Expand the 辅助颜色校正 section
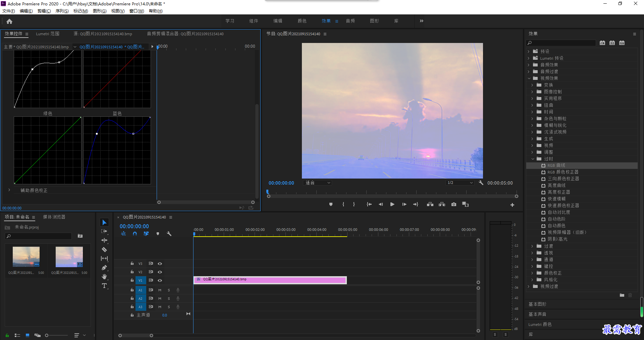Screen dimensions: 644x340 (x=9, y=190)
